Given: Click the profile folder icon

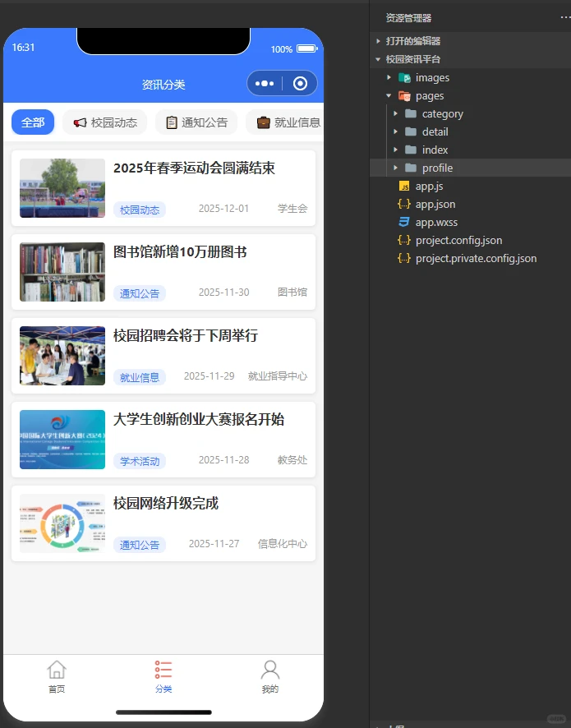Looking at the screenshot, I should point(410,168).
